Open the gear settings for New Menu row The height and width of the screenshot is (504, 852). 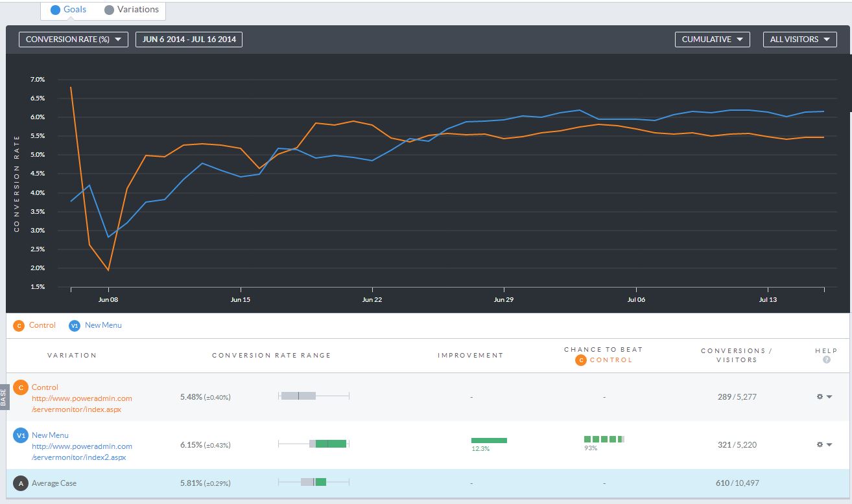coord(823,444)
